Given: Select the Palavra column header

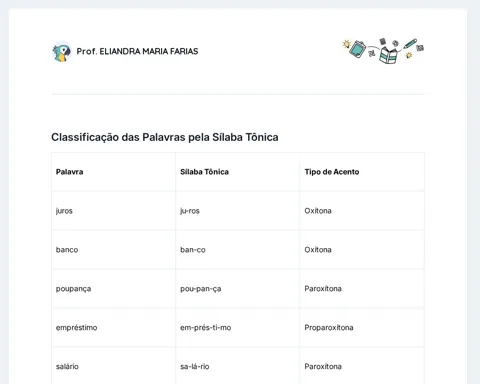Looking at the screenshot, I should click(114, 172).
